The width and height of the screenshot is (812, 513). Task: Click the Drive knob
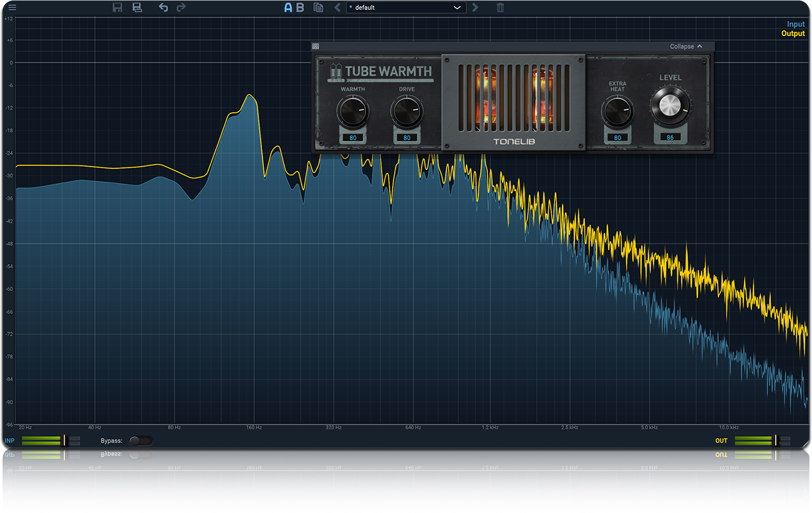(407, 112)
